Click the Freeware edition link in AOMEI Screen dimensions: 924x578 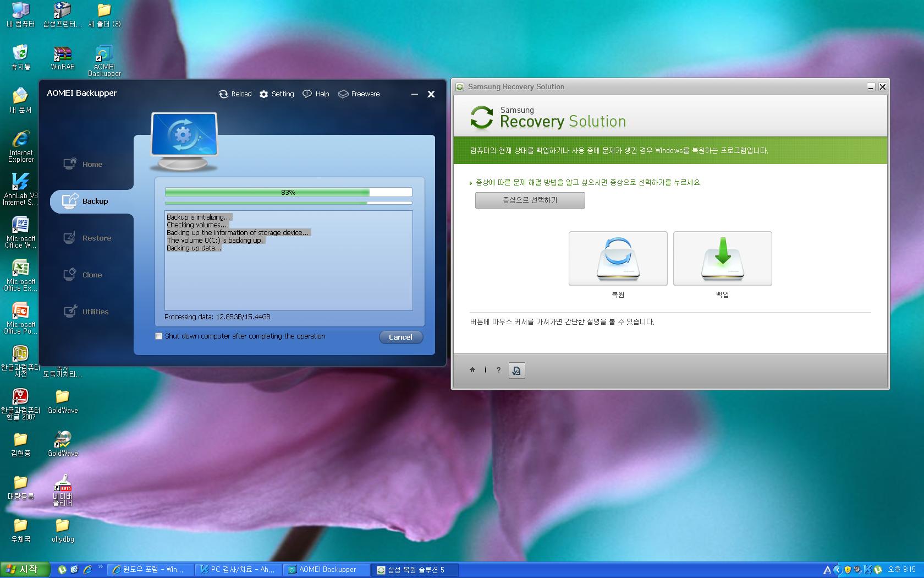pos(359,94)
